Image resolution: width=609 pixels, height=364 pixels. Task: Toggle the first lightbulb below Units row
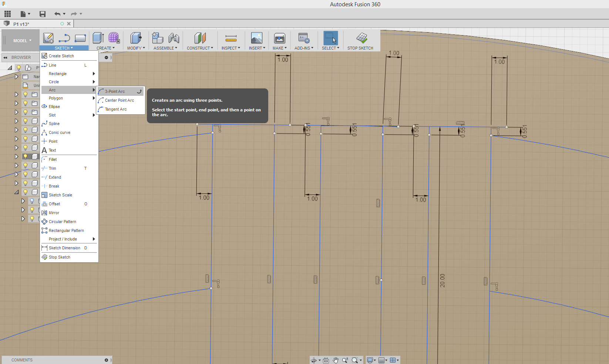tap(26, 94)
